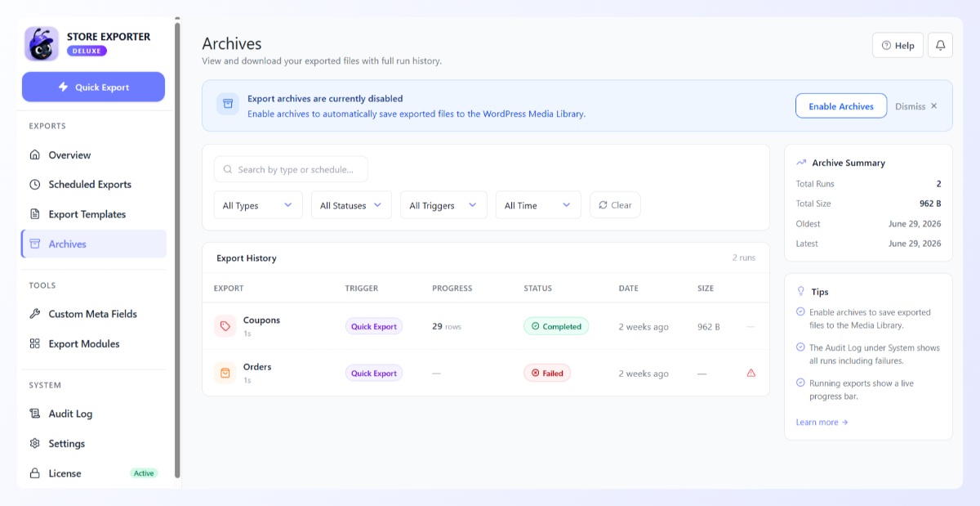
Task: Click the Active license badge
Action: tap(144, 473)
